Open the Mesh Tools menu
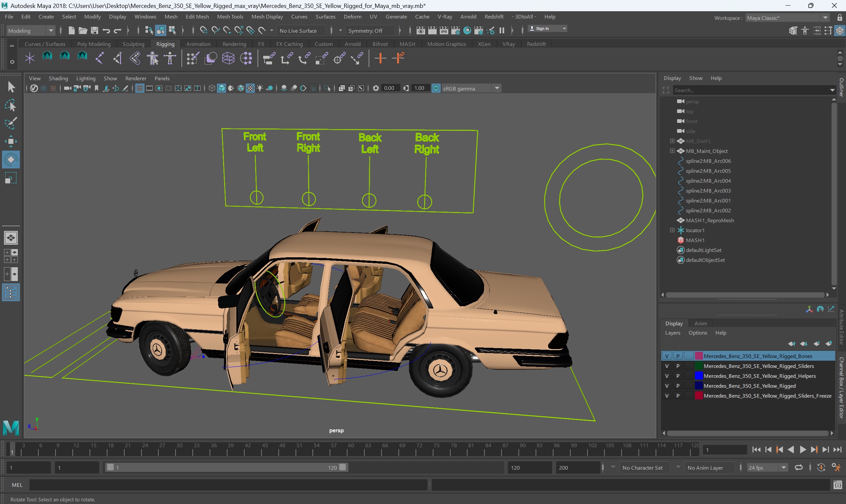This screenshot has height=504, width=846. (x=230, y=17)
